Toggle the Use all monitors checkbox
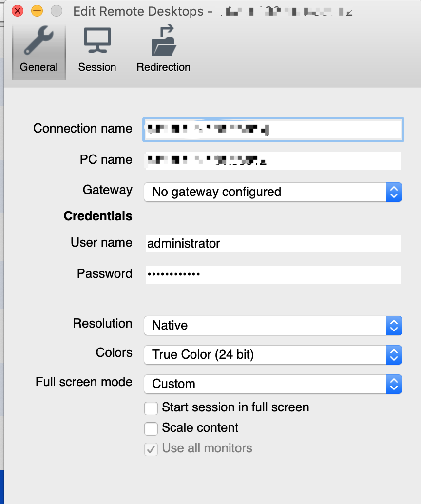Screen dimensions: 421x504 (x=151, y=449)
